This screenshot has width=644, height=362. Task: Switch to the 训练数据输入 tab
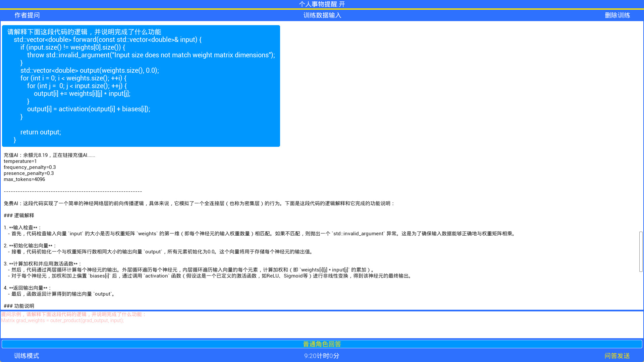(x=323, y=15)
